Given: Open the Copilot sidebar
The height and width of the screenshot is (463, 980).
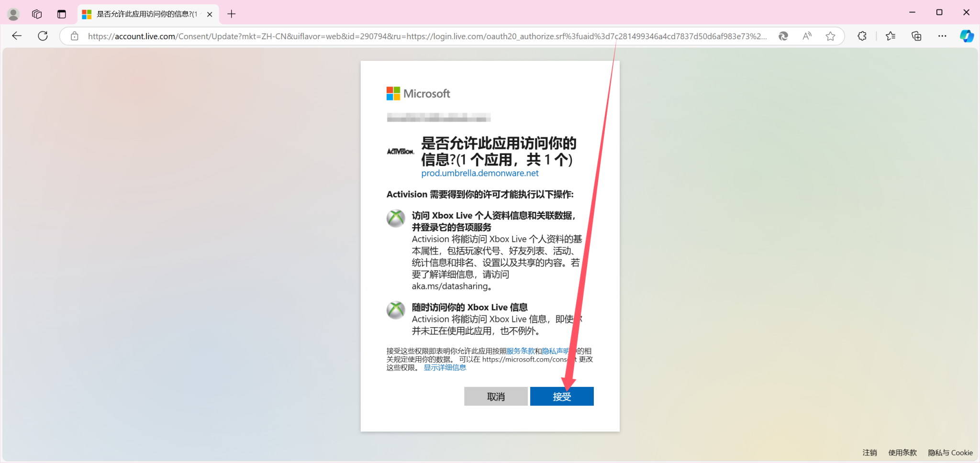Looking at the screenshot, I should (x=966, y=36).
